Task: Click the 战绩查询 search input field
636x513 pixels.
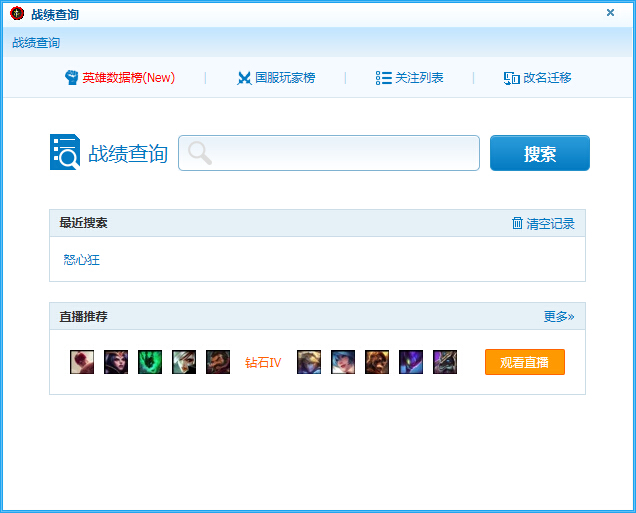Action: (x=329, y=153)
